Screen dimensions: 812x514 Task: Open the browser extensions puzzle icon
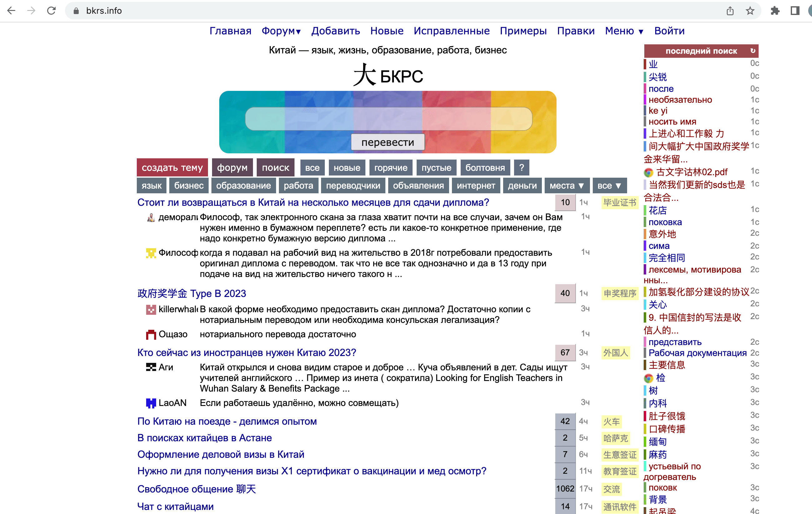775,11
